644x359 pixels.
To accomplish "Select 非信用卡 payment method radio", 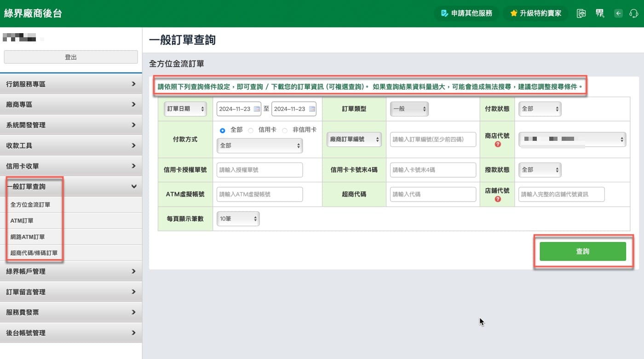I will click(x=285, y=130).
